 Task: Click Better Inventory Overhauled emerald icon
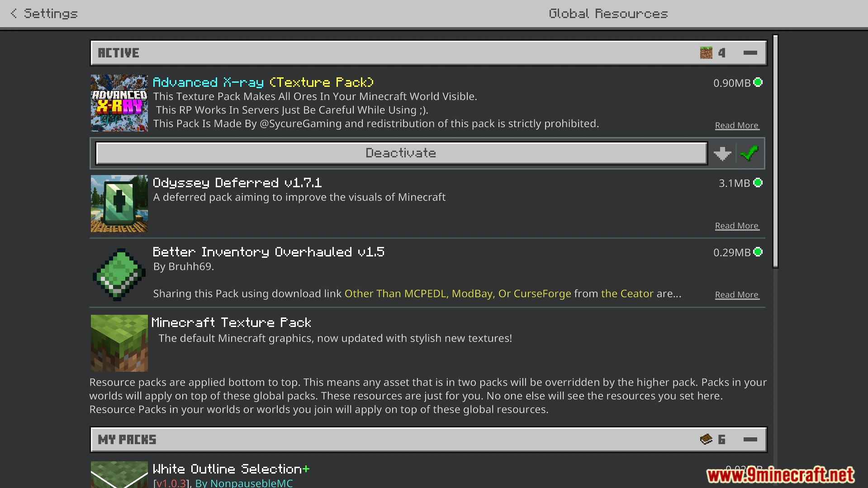pyautogui.click(x=119, y=274)
